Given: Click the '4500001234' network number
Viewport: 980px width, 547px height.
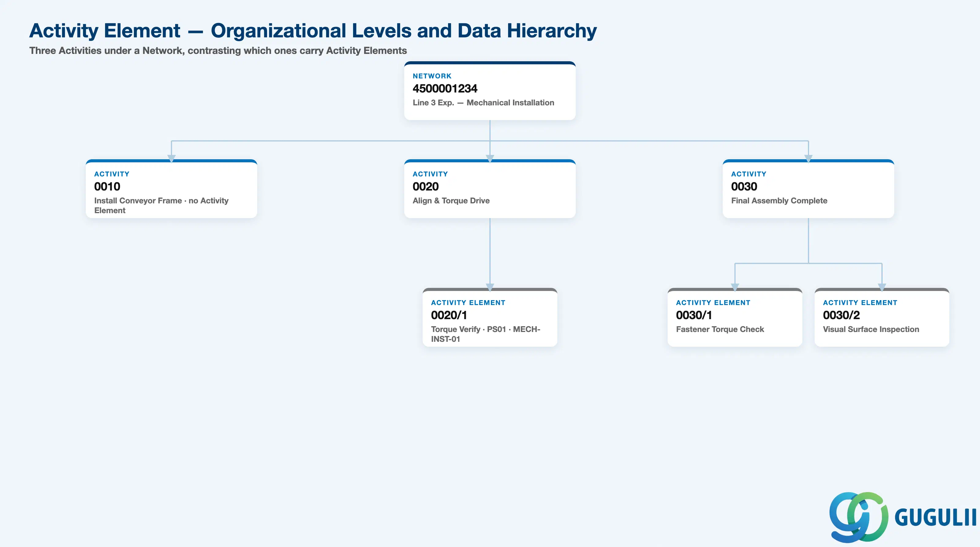Looking at the screenshot, I should point(445,89).
